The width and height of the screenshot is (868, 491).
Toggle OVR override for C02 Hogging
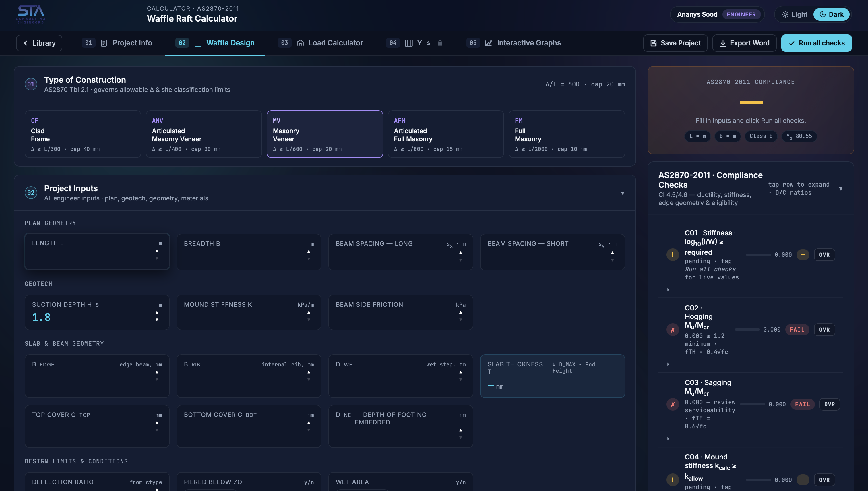(x=824, y=330)
